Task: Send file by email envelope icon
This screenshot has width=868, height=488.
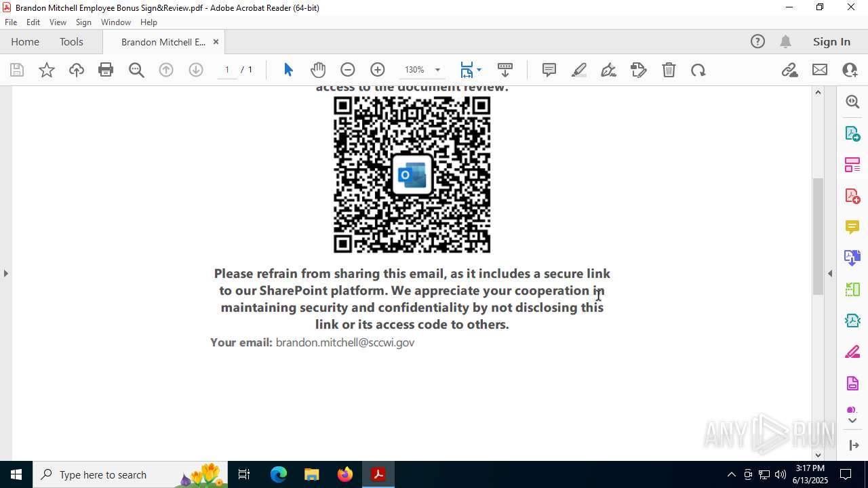Action: [820, 70]
